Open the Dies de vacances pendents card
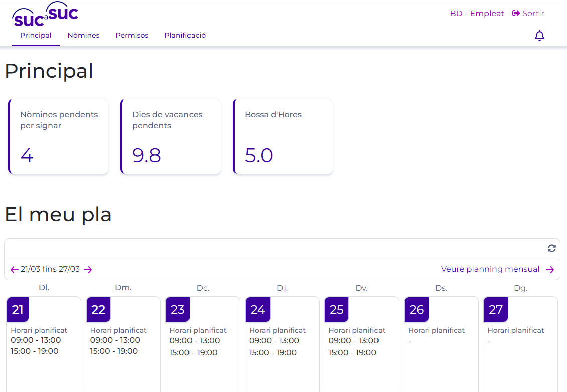 (x=171, y=137)
